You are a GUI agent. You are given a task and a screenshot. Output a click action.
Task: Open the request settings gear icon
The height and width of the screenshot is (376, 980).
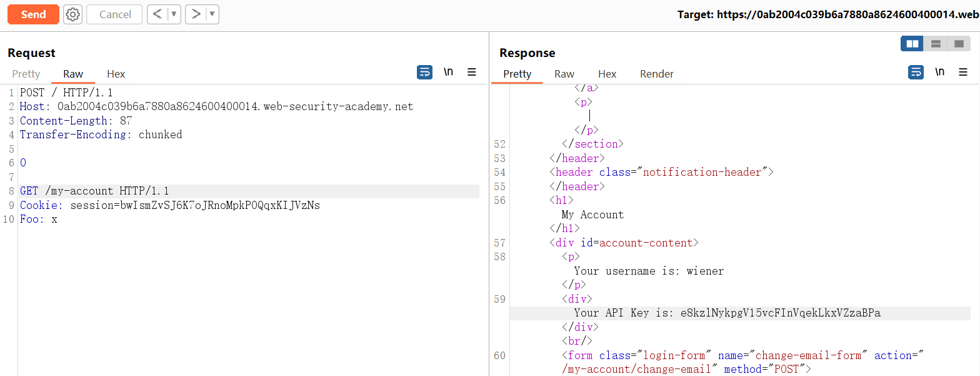(x=72, y=14)
